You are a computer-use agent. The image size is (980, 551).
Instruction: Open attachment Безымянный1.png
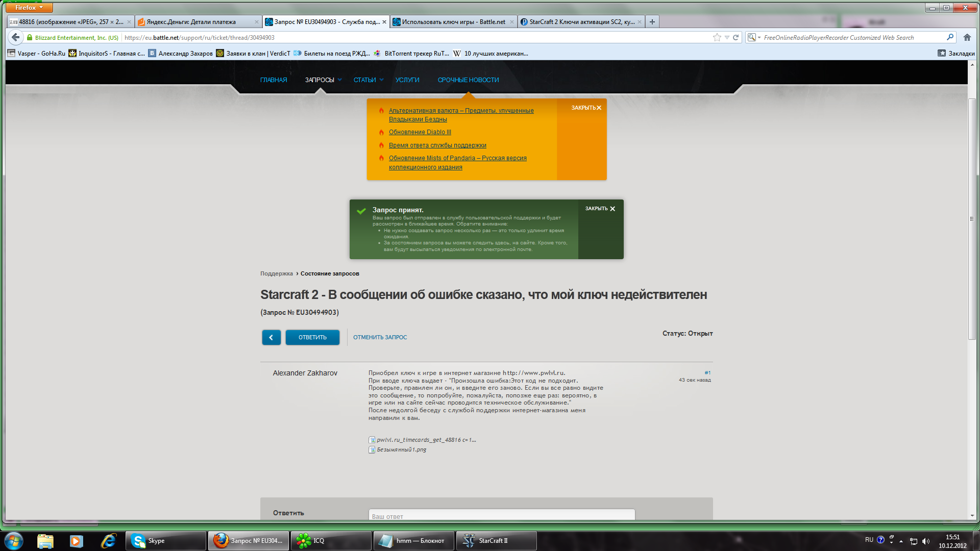pyautogui.click(x=398, y=449)
